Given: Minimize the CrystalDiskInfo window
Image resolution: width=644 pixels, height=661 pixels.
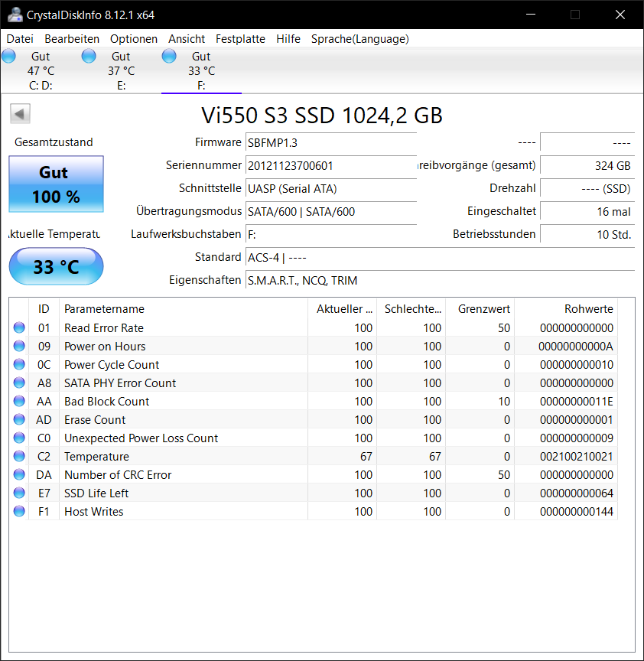Looking at the screenshot, I should [x=531, y=15].
